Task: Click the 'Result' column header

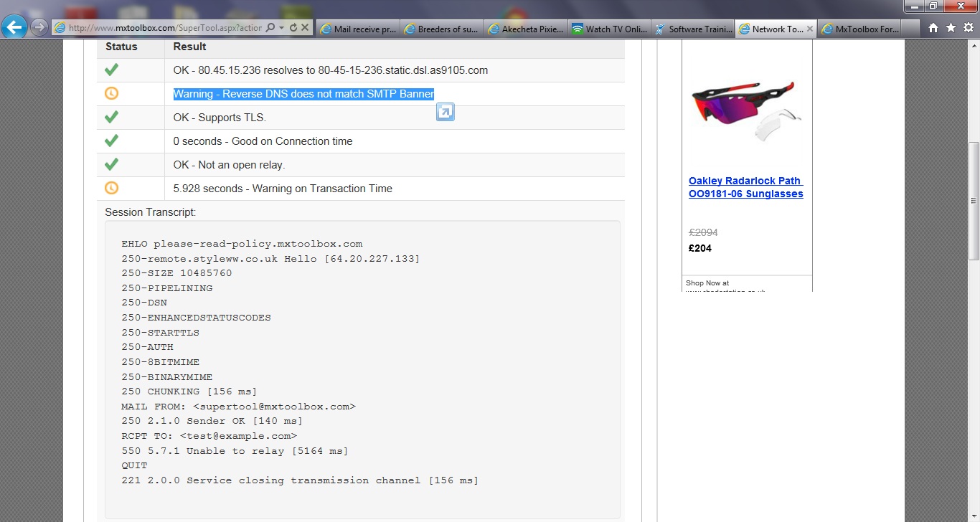Action: point(189,47)
